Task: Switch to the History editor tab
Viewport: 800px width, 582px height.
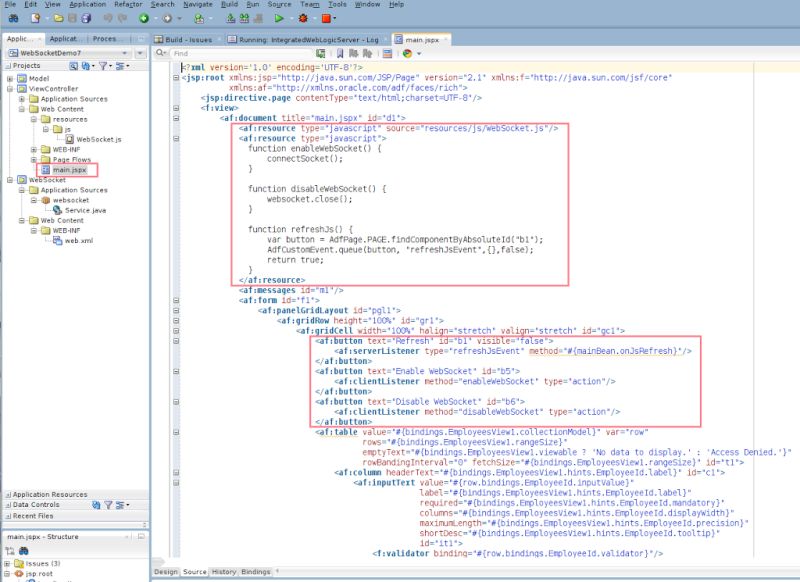Action: click(224, 572)
